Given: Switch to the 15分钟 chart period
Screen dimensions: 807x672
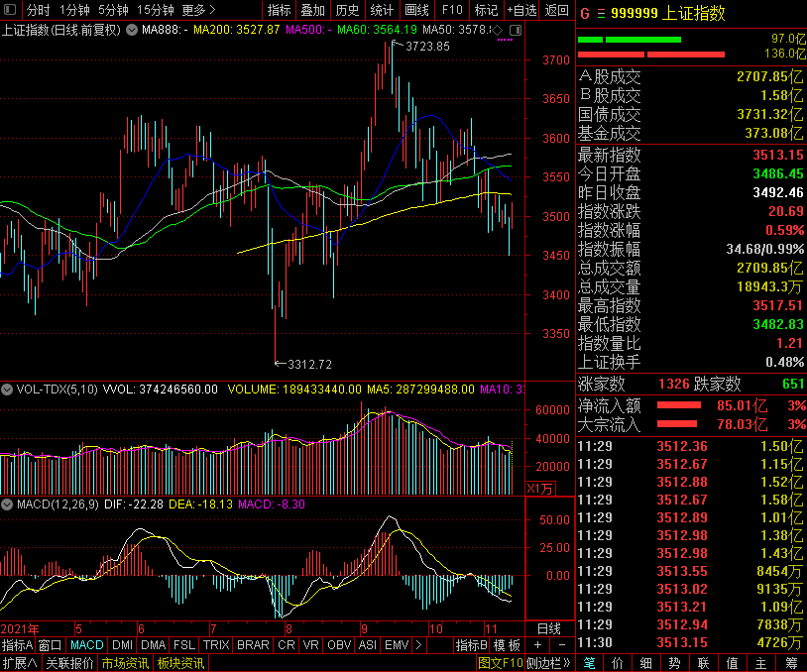Looking at the screenshot, I should pyautogui.click(x=155, y=10).
